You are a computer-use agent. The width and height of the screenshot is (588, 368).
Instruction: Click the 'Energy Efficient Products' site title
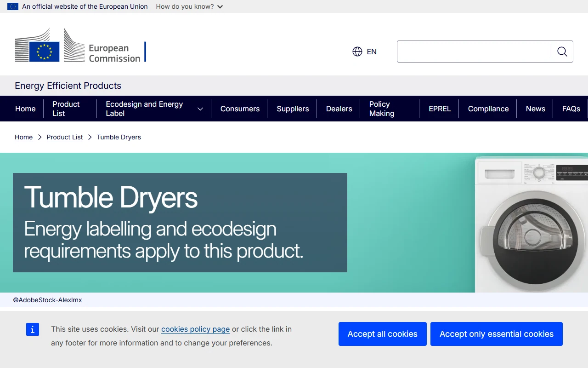(x=68, y=86)
